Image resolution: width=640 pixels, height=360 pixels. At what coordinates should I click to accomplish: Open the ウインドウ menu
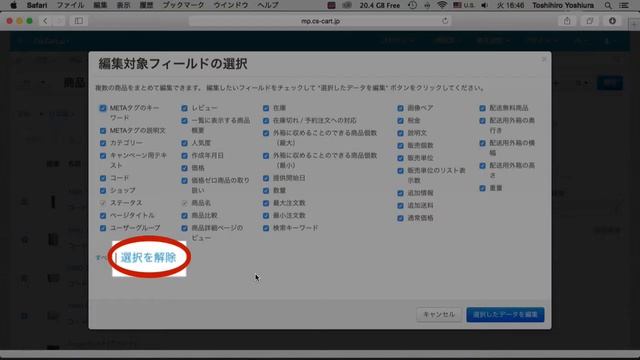pyautogui.click(x=231, y=5)
